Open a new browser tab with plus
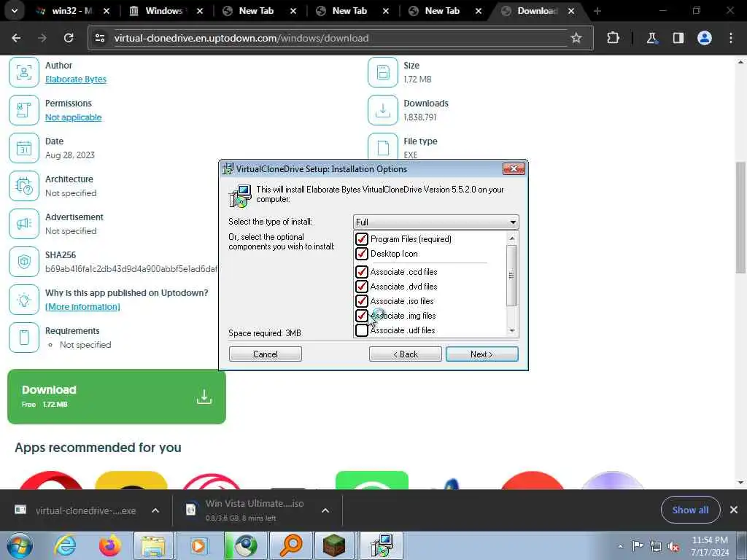This screenshot has height=560, width=747. pos(597,10)
